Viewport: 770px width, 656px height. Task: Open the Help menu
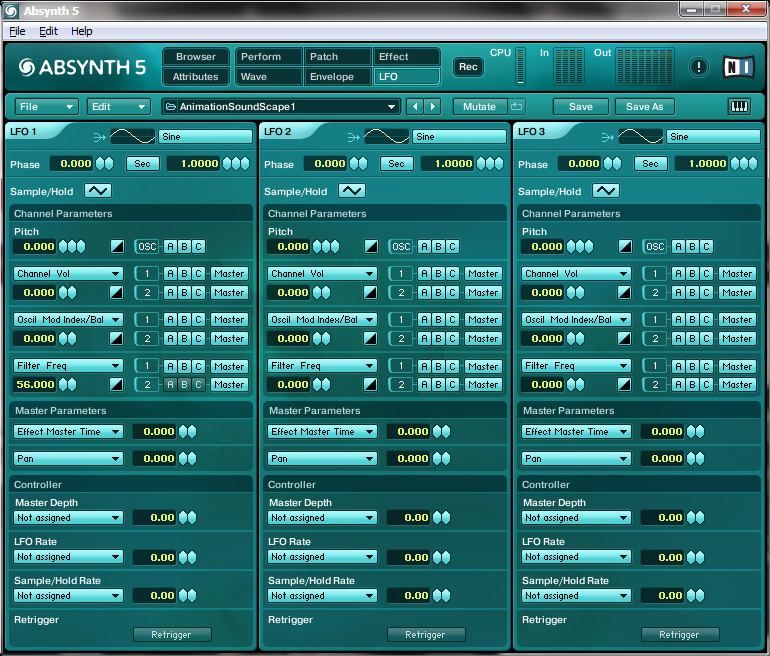(x=82, y=31)
